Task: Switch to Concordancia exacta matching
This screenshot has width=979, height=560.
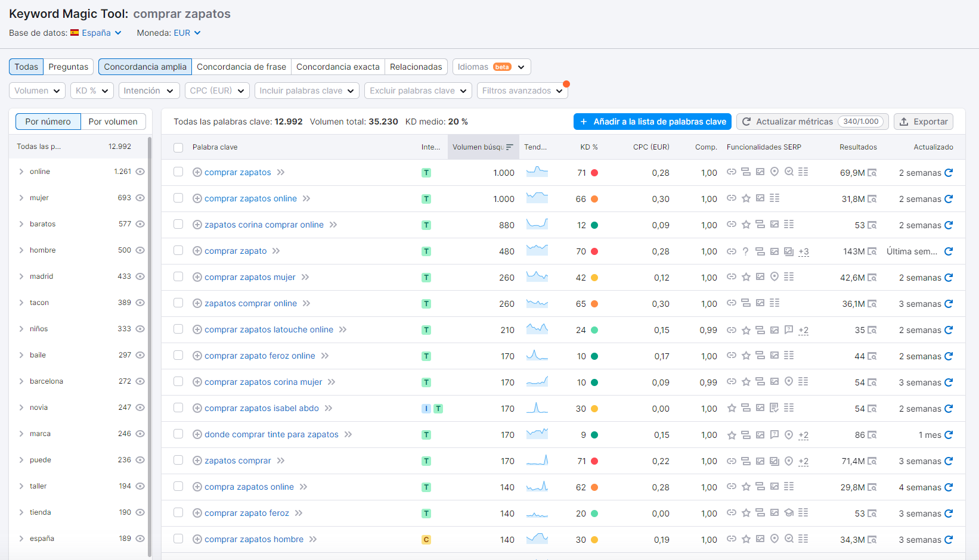Action: click(x=337, y=66)
